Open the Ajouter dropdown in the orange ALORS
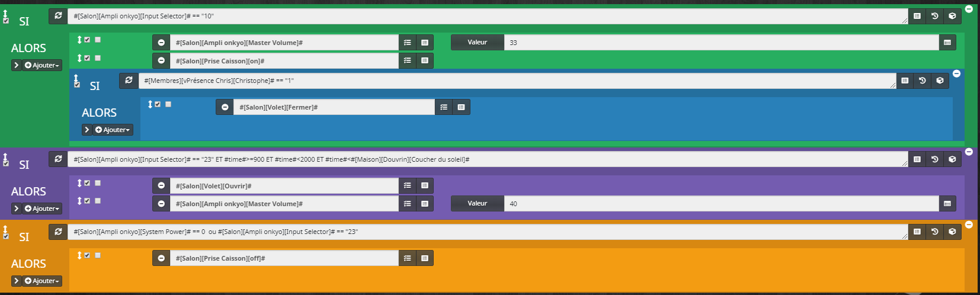980x295 pixels. pos(42,281)
